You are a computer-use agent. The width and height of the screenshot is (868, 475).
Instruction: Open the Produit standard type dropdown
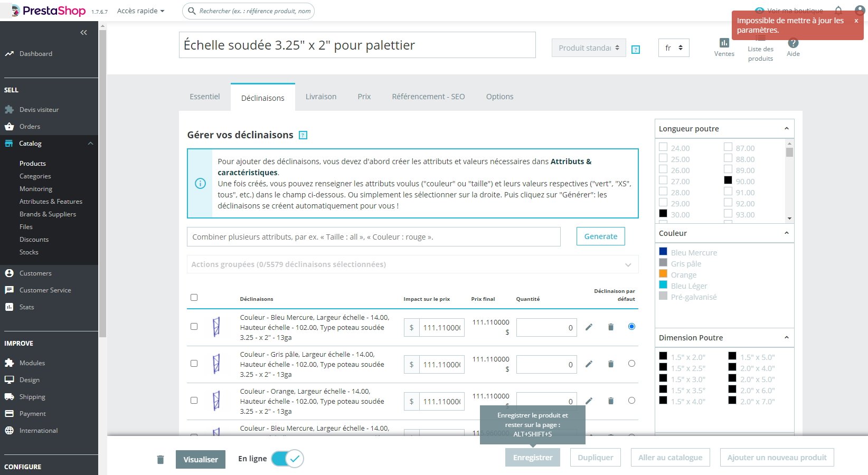(x=589, y=48)
